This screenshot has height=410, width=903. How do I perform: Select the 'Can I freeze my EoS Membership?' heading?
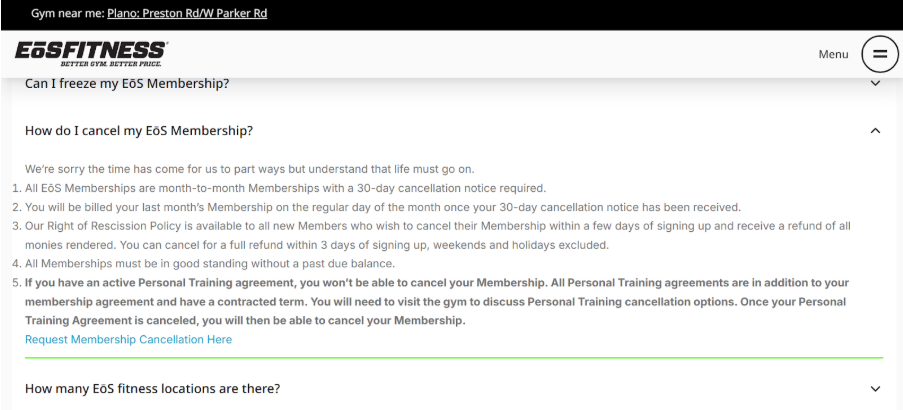coord(127,83)
